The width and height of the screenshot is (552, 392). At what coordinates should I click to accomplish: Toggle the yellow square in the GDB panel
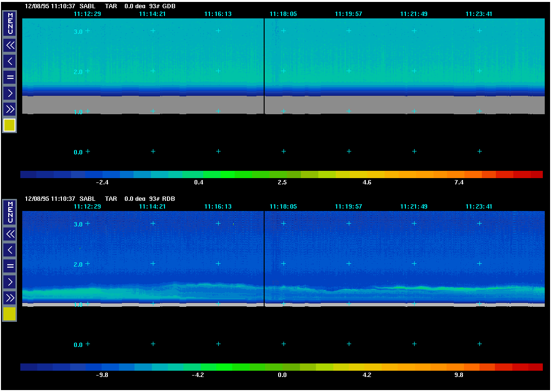click(x=10, y=125)
